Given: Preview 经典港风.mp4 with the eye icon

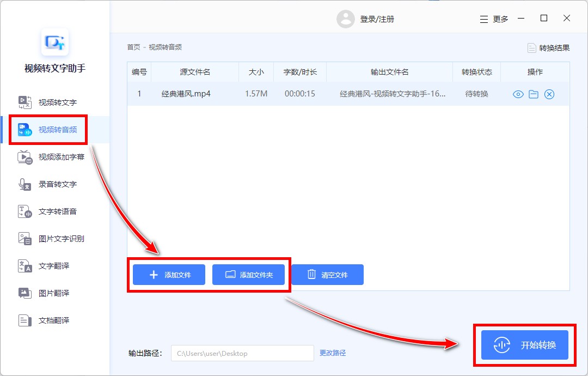Looking at the screenshot, I should tap(517, 94).
